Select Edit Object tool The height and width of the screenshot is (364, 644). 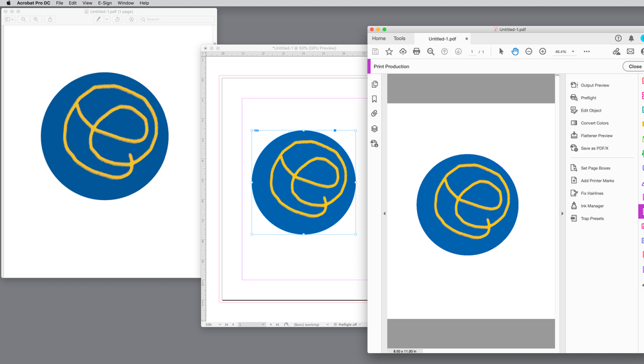(586, 110)
